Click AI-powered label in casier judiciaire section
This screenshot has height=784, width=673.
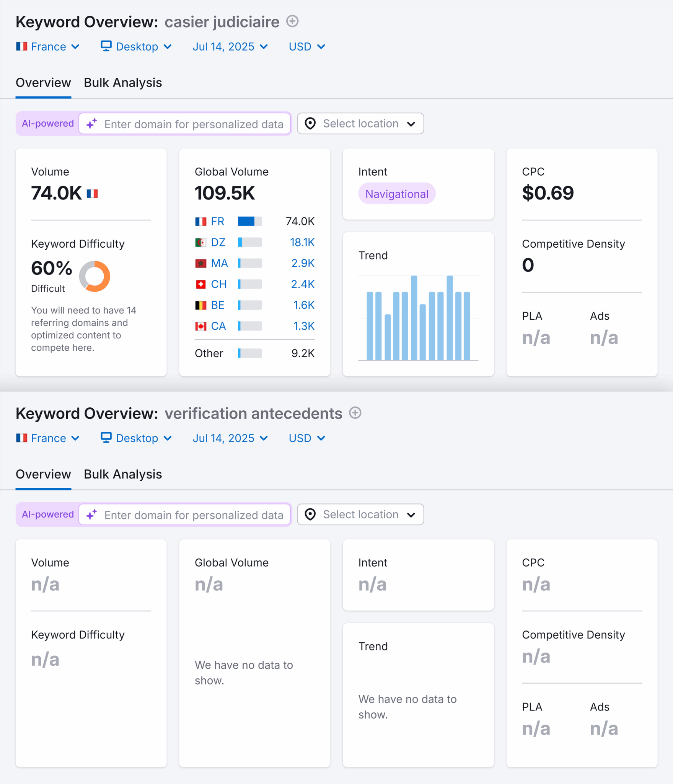[48, 124]
